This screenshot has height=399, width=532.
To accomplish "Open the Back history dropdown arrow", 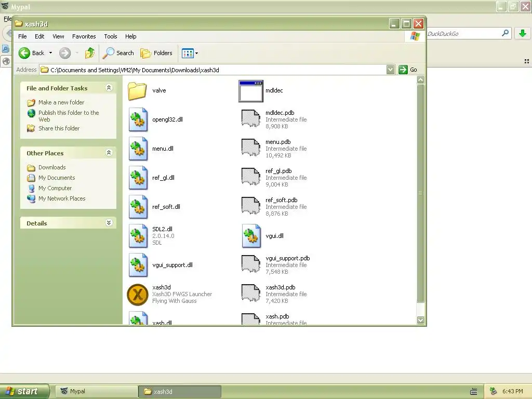I will [50, 53].
